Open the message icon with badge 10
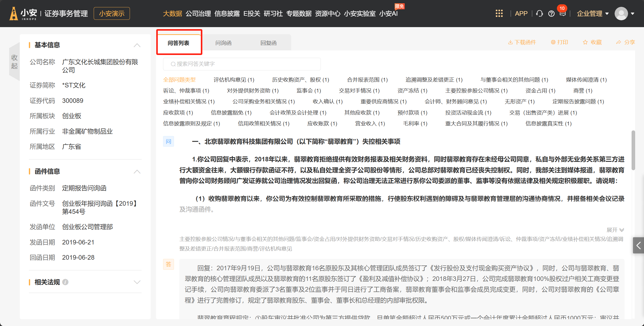This screenshot has height=326, width=644. click(x=562, y=13)
